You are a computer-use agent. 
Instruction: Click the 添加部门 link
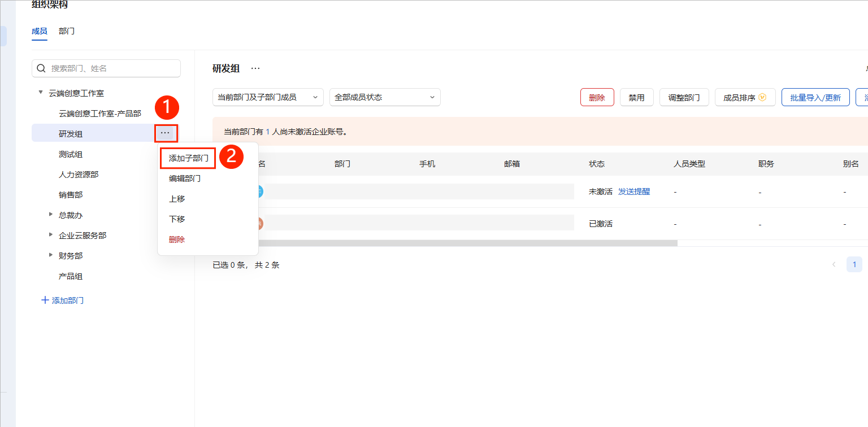click(63, 300)
